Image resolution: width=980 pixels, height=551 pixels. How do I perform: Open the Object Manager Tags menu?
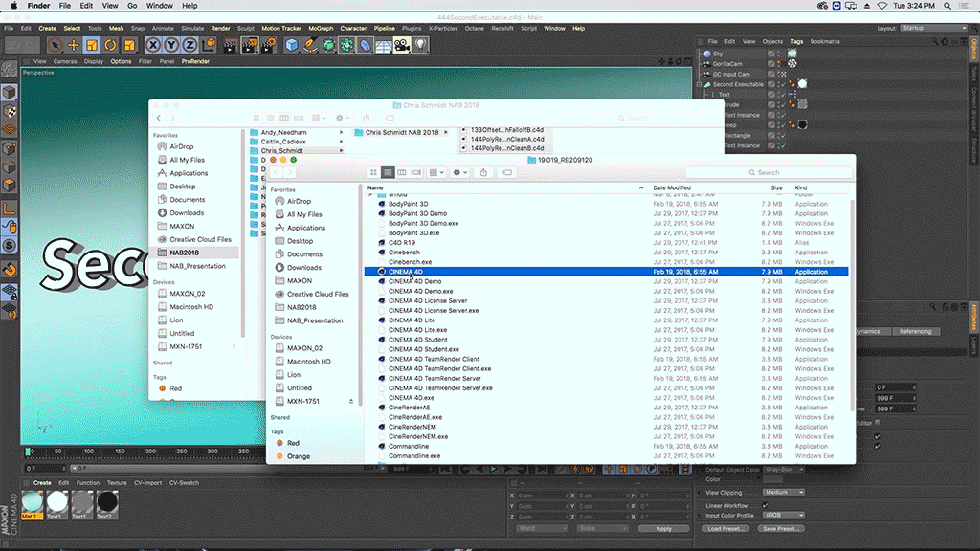coord(796,42)
